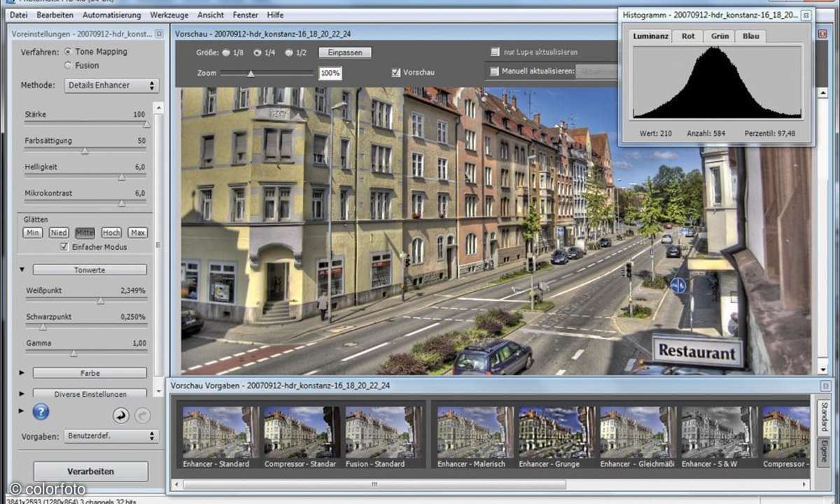This screenshot has width=840, height=504.
Task: Select the Fusion radio button
Action: click(x=68, y=66)
